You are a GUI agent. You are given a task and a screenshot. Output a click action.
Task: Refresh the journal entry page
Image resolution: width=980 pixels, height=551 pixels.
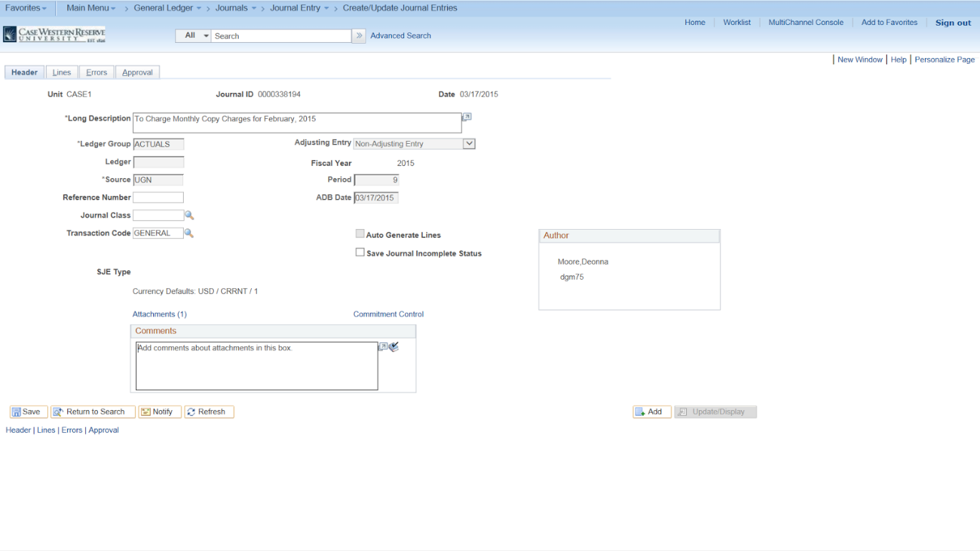209,411
